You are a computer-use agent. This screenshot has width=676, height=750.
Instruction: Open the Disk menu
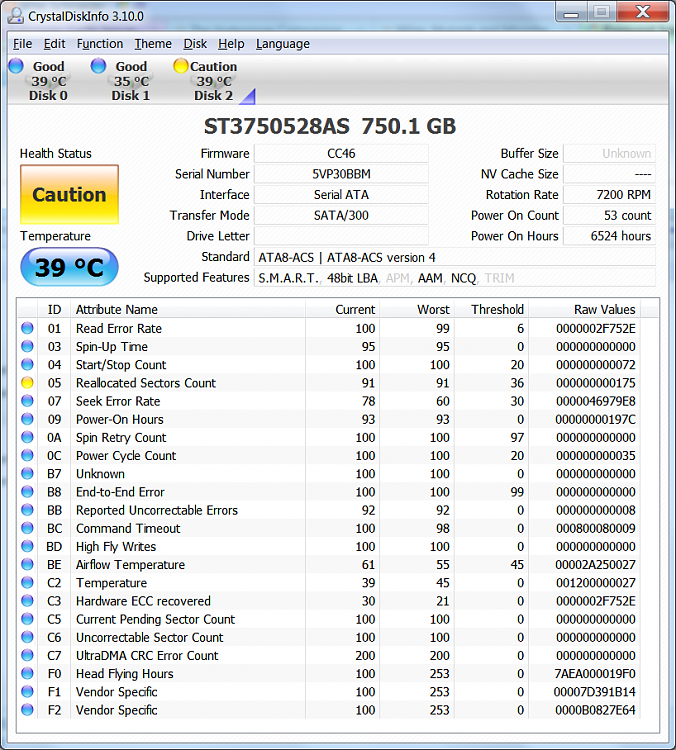195,44
